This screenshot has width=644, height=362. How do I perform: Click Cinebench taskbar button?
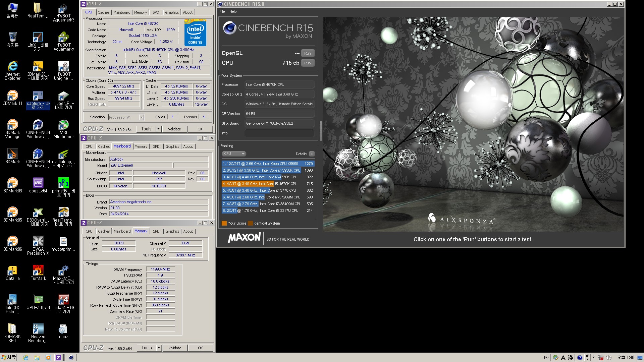click(x=71, y=358)
